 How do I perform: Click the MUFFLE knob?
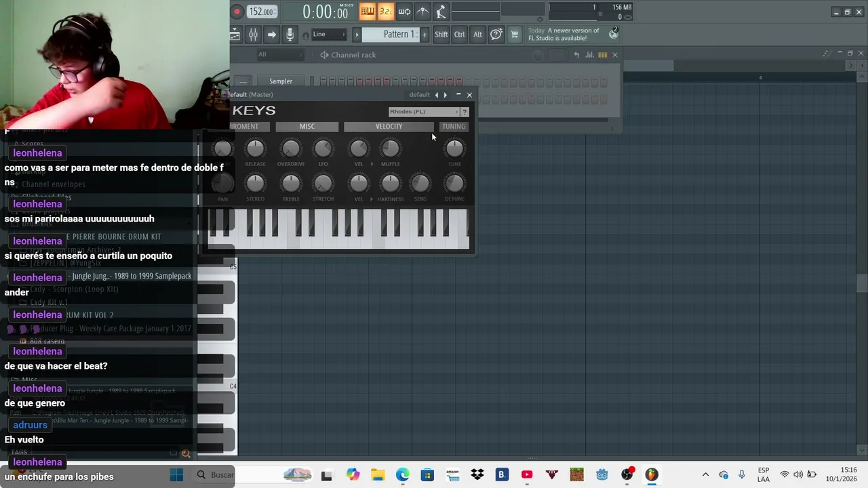pyautogui.click(x=390, y=148)
